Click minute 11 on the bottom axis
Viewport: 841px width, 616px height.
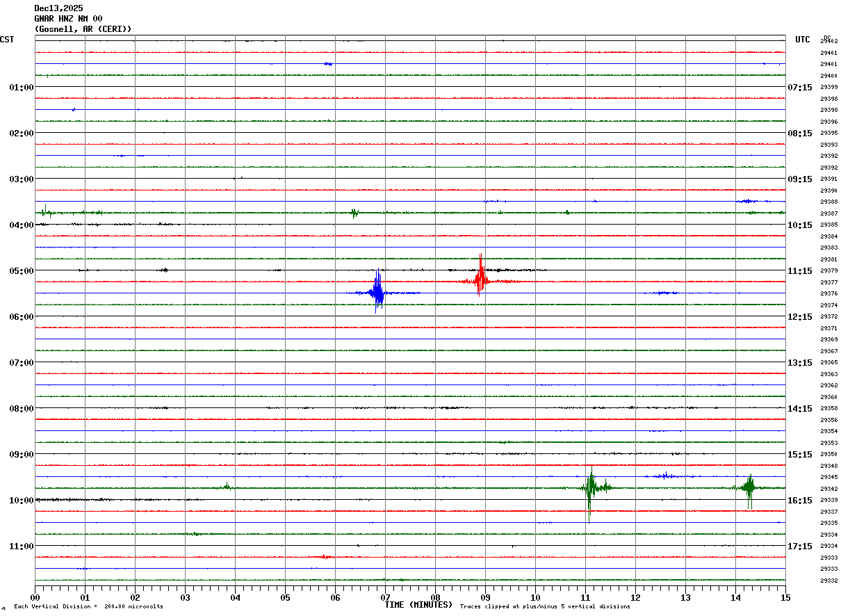[x=585, y=597]
